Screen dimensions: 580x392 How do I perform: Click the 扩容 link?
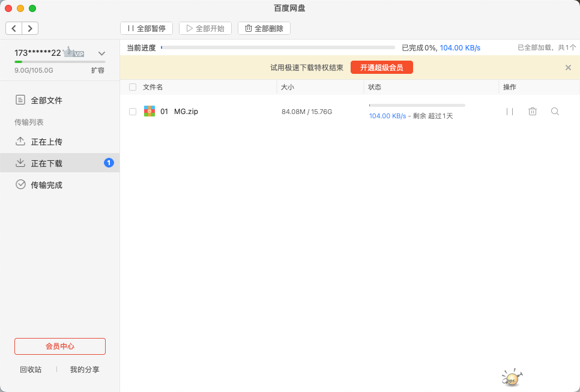[98, 70]
